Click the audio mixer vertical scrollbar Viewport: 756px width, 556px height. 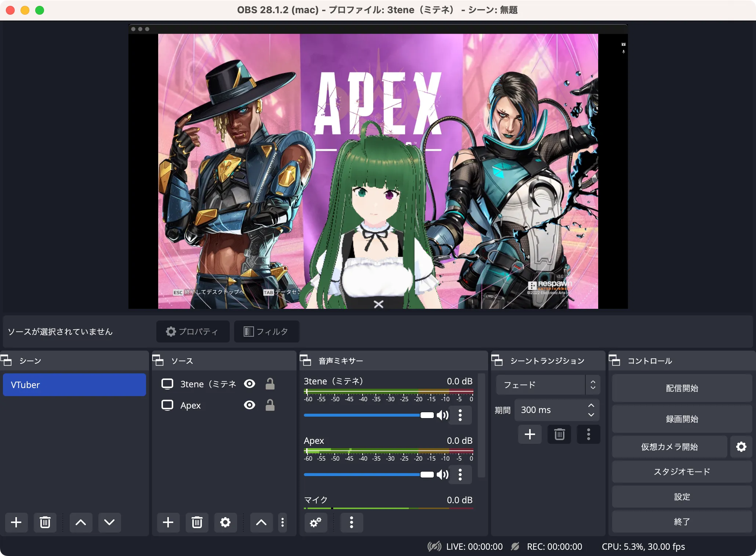coord(482,425)
